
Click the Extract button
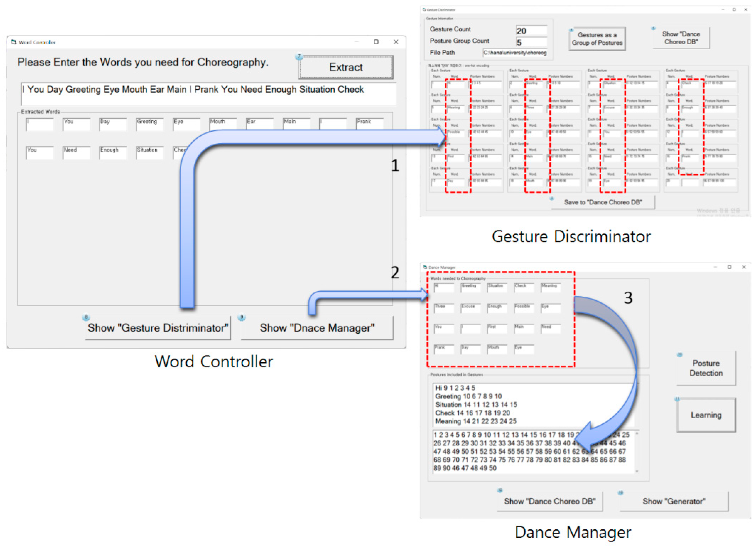(346, 67)
